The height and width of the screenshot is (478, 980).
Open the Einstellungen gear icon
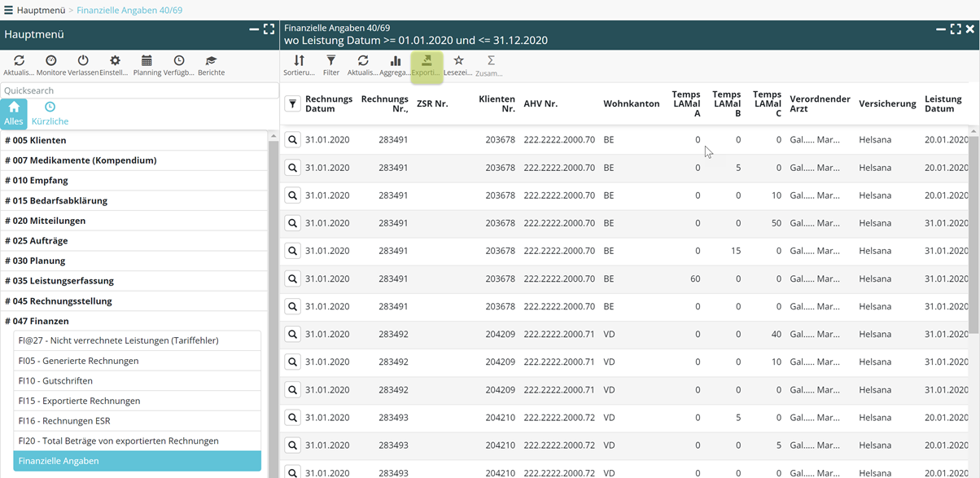pyautogui.click(x=115, y=65)
